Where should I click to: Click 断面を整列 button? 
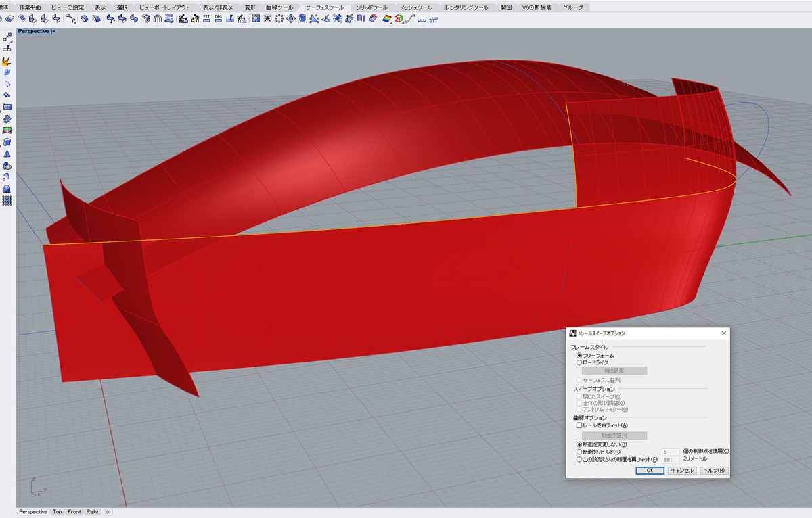614,435
